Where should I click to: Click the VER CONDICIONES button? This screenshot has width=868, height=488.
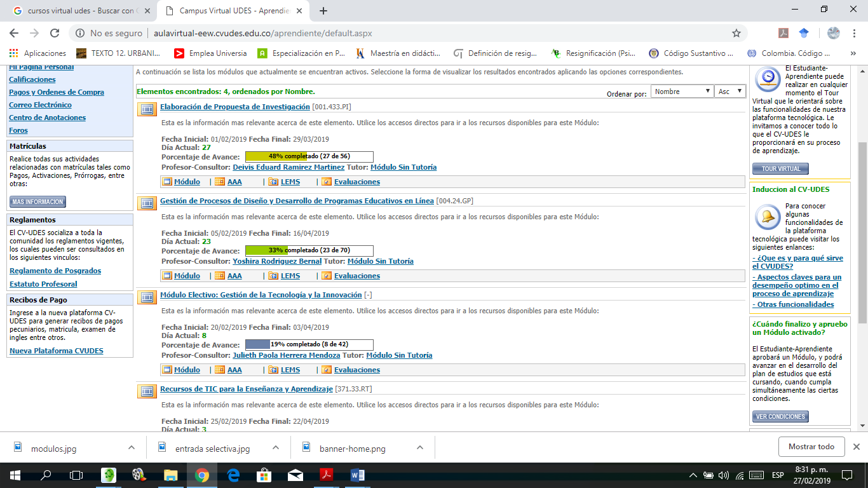tap(780, 417)
